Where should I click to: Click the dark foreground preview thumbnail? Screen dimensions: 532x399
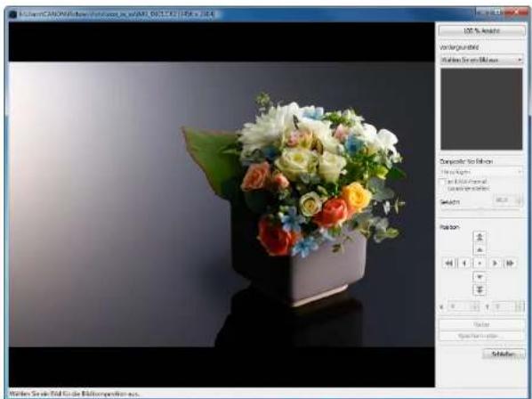click(481, 109)
